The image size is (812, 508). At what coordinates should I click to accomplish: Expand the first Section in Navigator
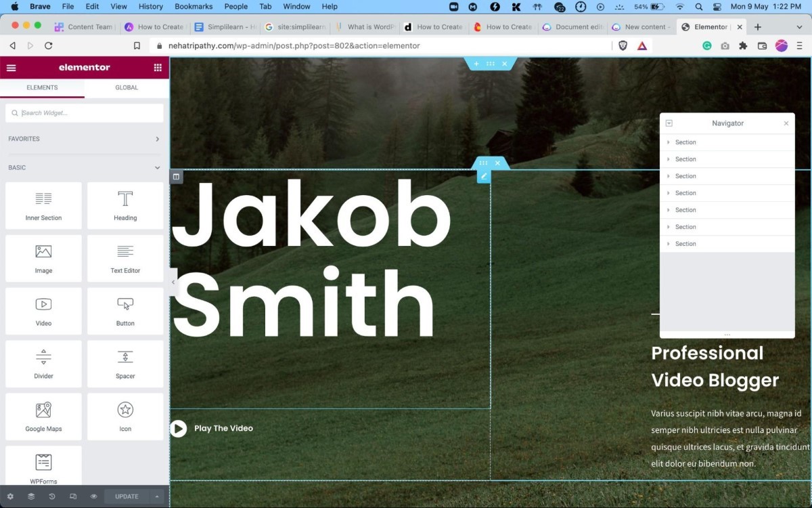668,142
